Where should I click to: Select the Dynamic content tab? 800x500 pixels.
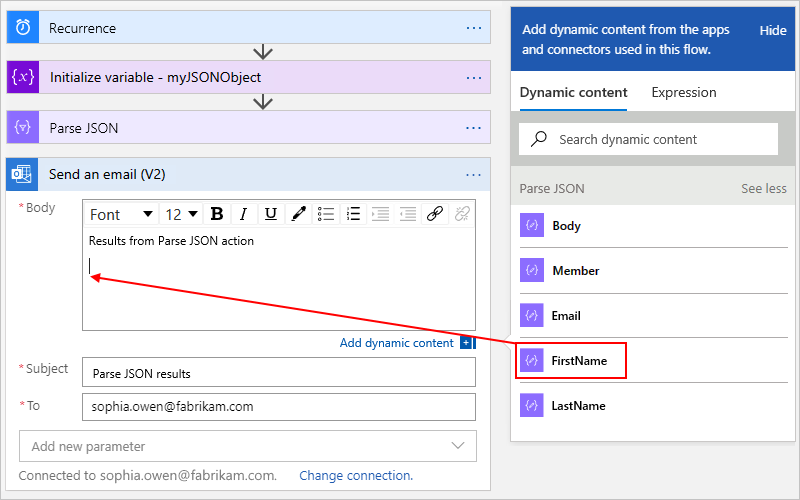(x=574, y=92)
